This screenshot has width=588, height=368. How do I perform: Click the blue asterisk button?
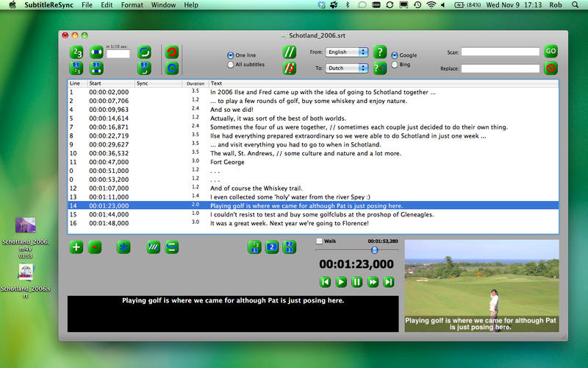click(x=123, y=247)
